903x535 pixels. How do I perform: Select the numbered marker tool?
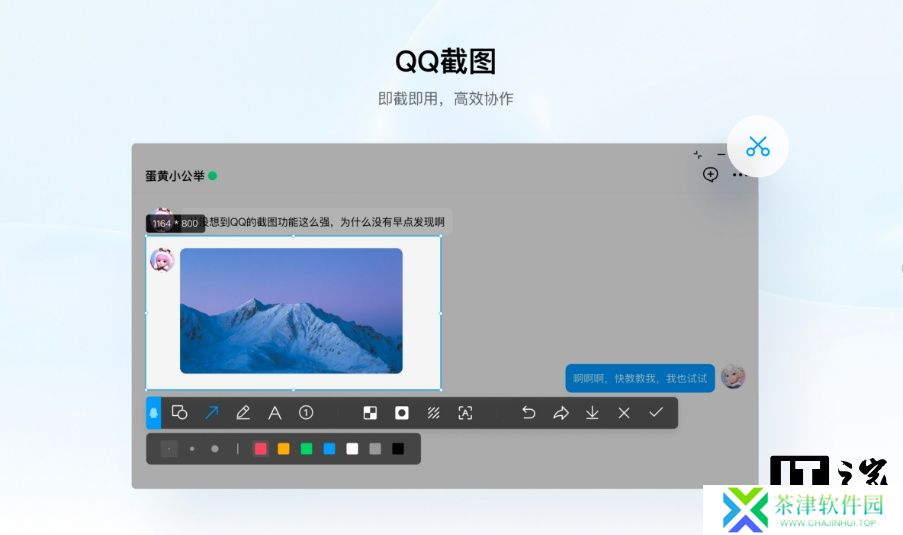click(306, 412)
